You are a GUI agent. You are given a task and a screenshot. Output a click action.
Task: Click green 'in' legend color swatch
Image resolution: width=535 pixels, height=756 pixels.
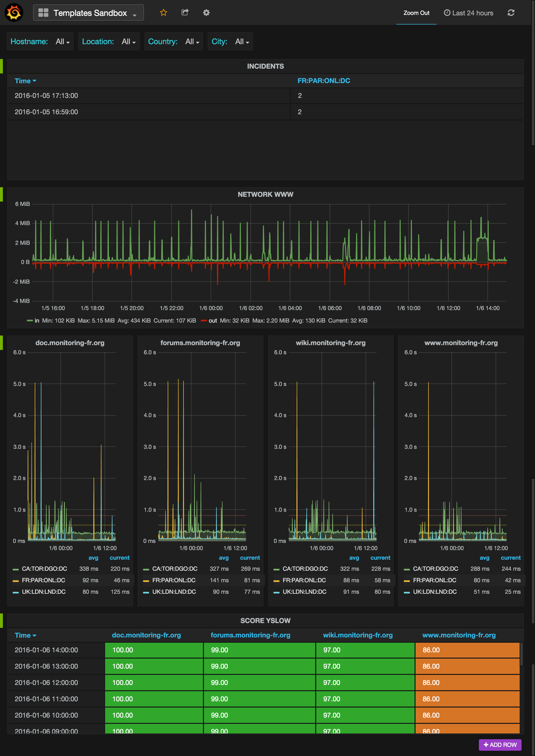coord(30,321)
